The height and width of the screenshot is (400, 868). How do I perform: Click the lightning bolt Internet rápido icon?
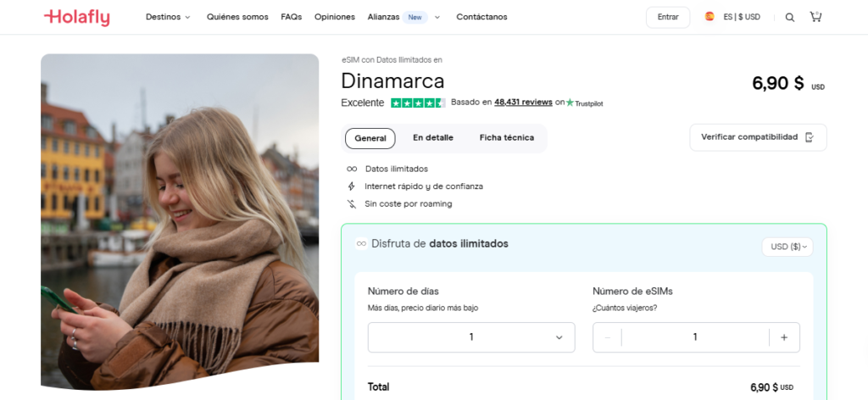pyautogui.click(x=351, y=186)
